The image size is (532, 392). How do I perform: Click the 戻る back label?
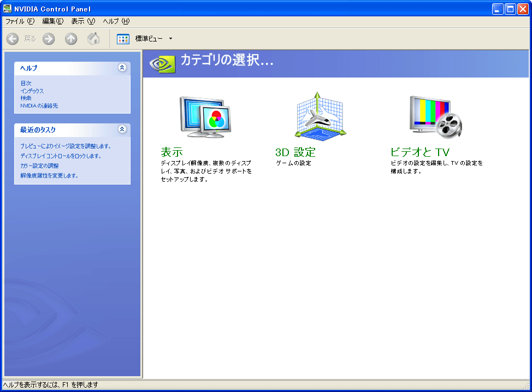point(30,39)
